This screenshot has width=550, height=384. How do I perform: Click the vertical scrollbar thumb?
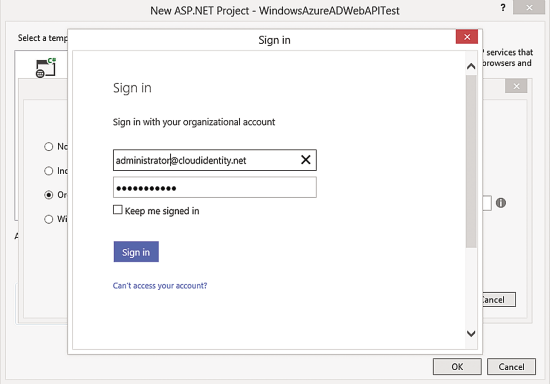click(x=471, y=161)
